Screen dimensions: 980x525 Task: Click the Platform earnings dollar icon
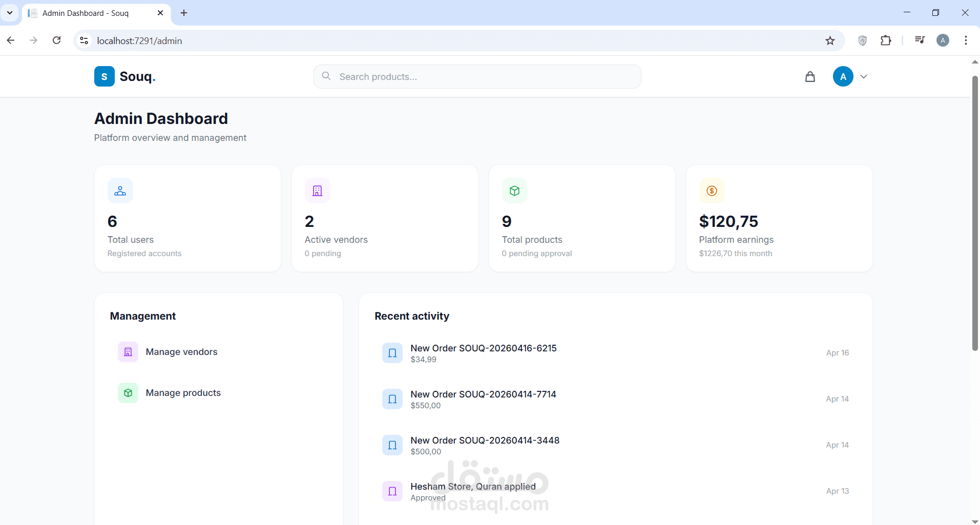click(x=712, y=191)
